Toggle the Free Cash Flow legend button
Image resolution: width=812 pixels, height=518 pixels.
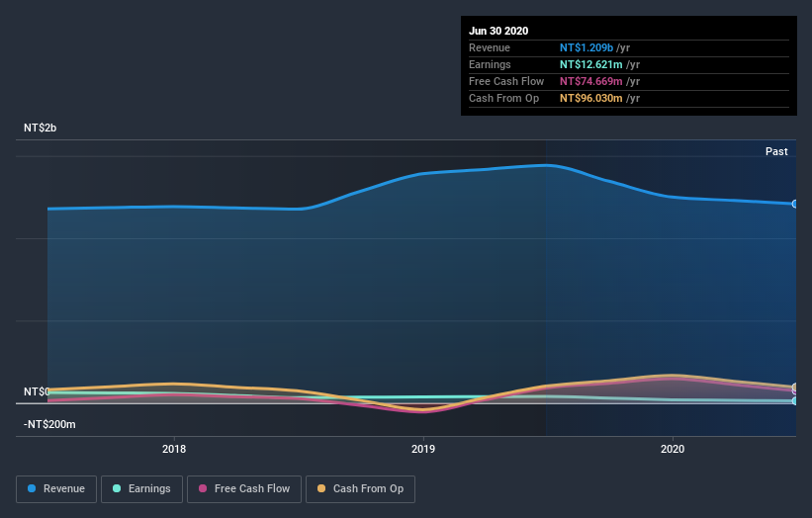(x=244, y=489)
